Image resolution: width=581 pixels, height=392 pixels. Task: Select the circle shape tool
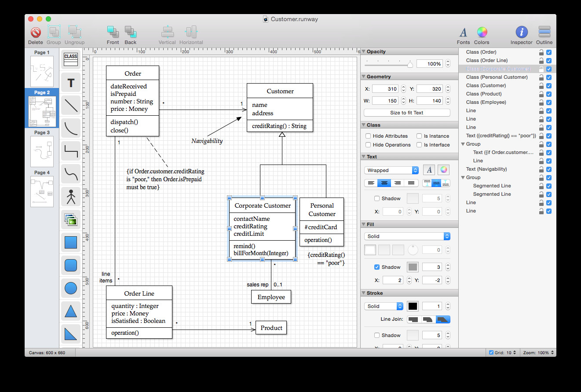click(70, 288)
